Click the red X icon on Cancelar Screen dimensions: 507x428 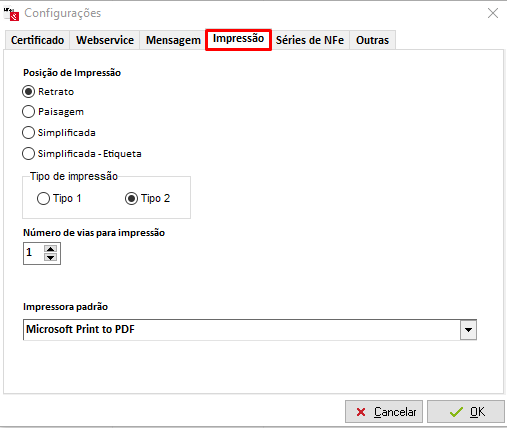point(361,412)
